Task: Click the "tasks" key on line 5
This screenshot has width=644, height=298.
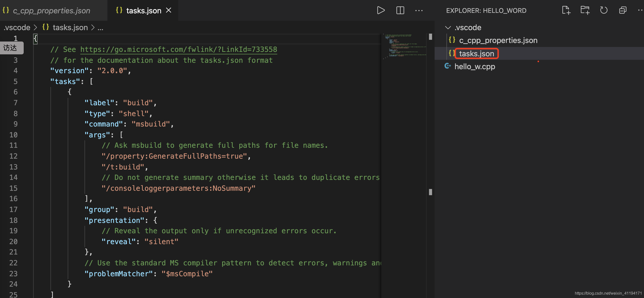Action: (65, 82)
